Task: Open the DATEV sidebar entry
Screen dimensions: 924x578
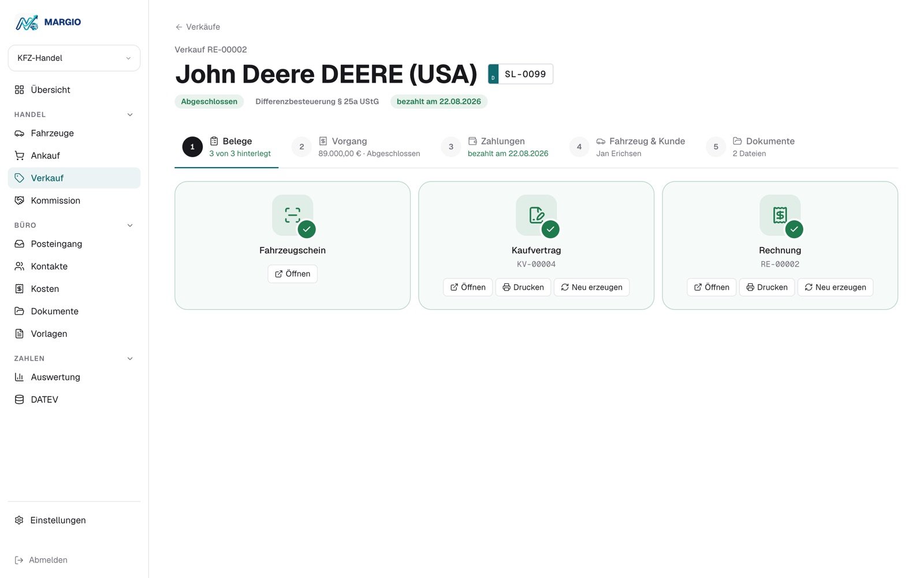Action: tap(74, 399)
